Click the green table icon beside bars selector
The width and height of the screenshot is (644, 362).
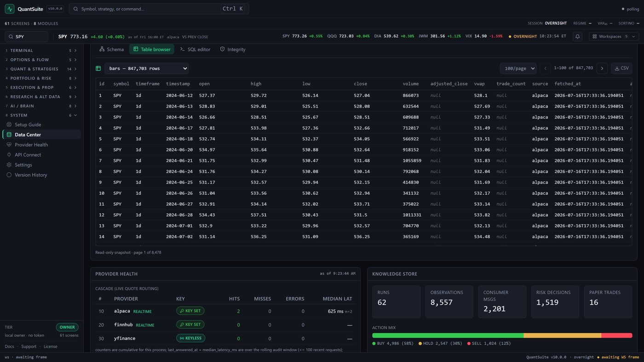click(98, 68)
